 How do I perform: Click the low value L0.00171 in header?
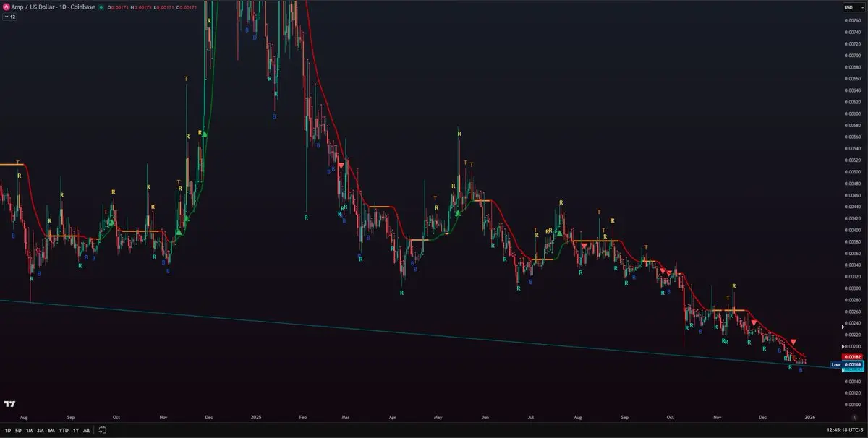click(x=163, y=7)
